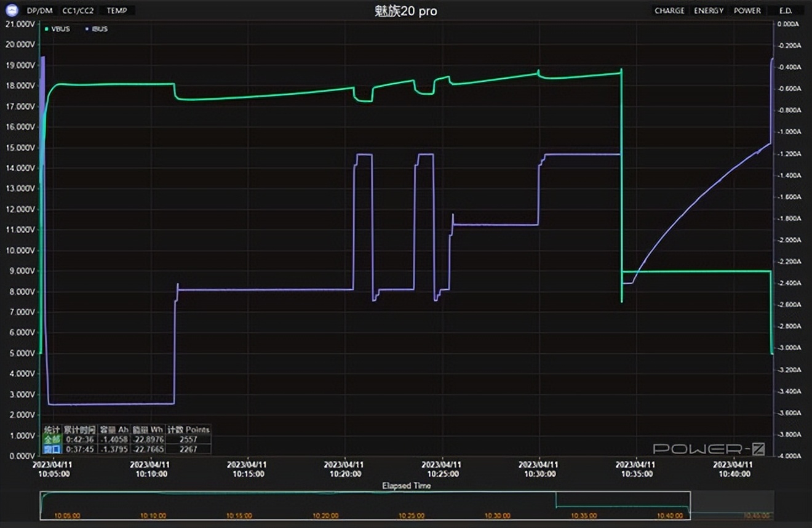Click the 累计时间 column header

tap(80, 430)
